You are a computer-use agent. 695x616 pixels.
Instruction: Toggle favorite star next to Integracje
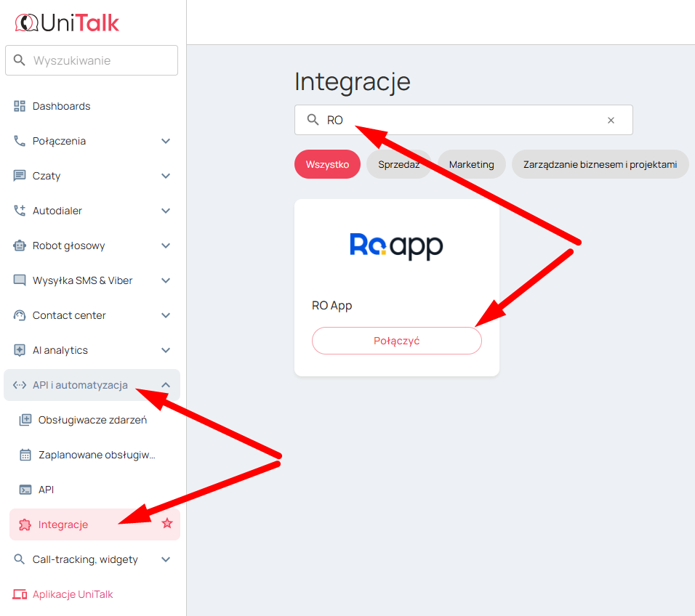pyautogui.click(x=167, y=523)
